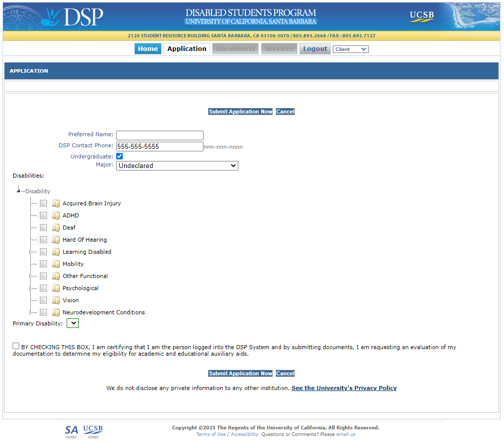504x444 pixels.
Task: Click the Vision folder icon
Action: coord(56,301)
